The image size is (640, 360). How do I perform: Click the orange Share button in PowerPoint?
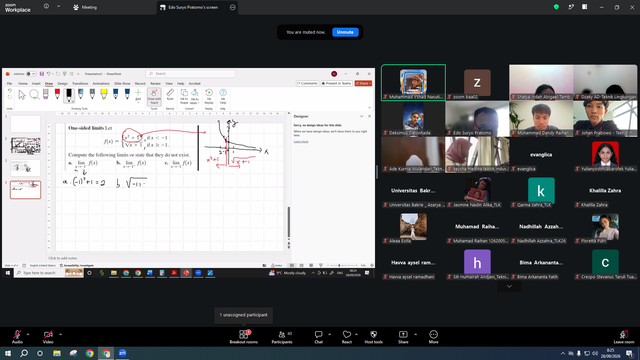click(363, 83)
